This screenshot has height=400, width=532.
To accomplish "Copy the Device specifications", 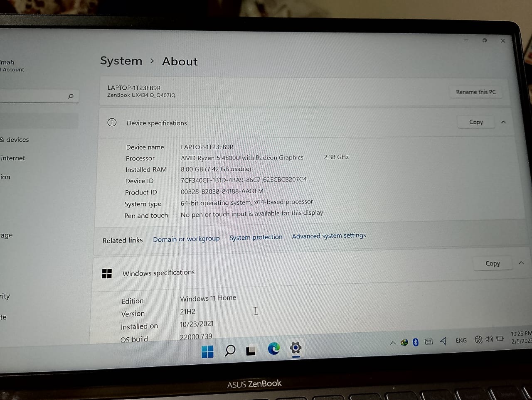I will click(x=476, y=122).
